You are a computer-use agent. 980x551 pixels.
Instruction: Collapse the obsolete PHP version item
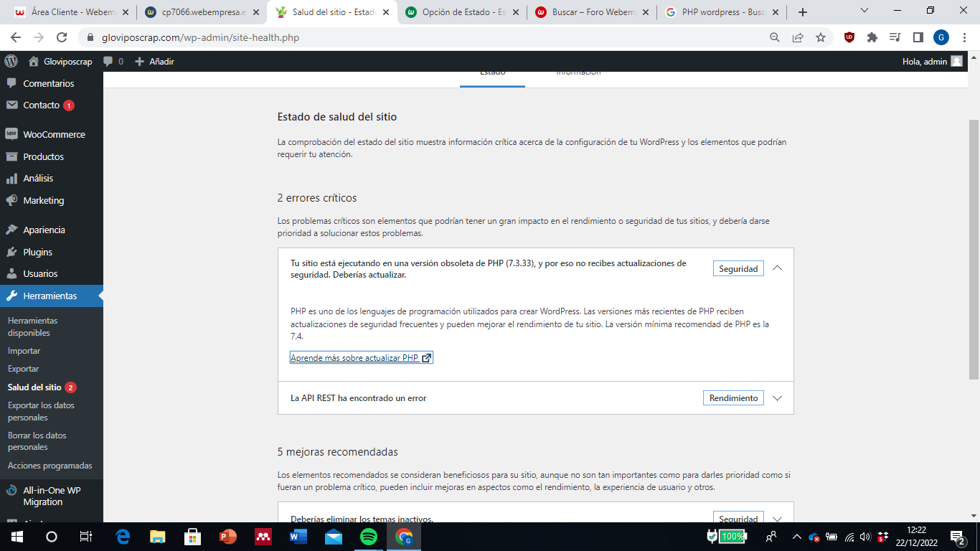(x=777, y=268)
